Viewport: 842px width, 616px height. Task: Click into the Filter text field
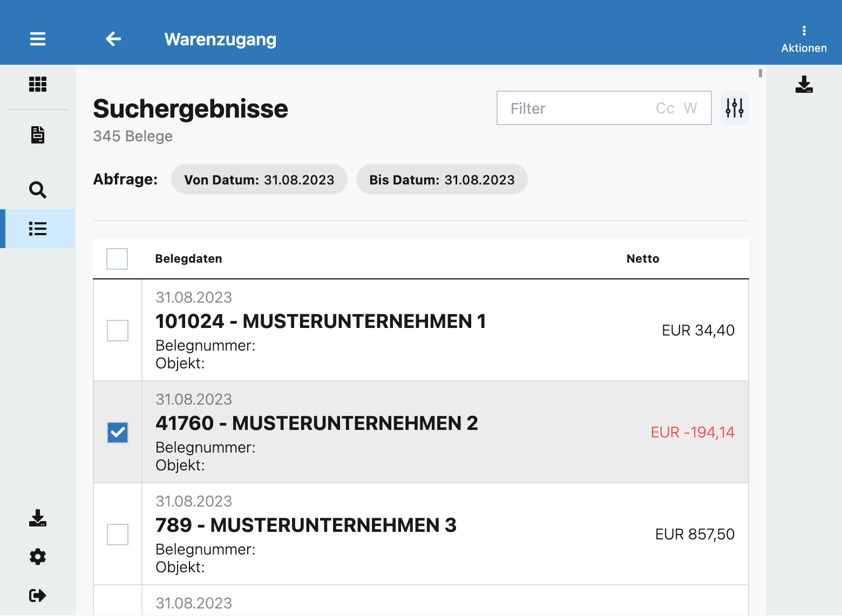[x=572, y=108]
